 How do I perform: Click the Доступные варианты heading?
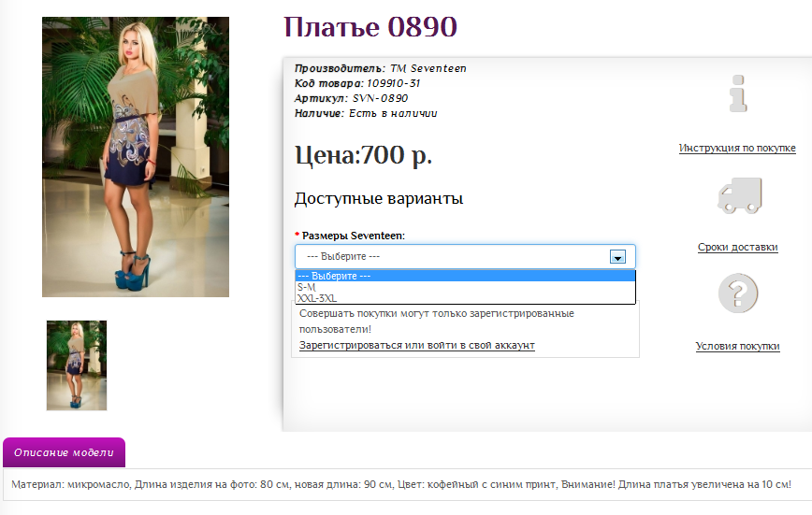[x=379, y=199]
